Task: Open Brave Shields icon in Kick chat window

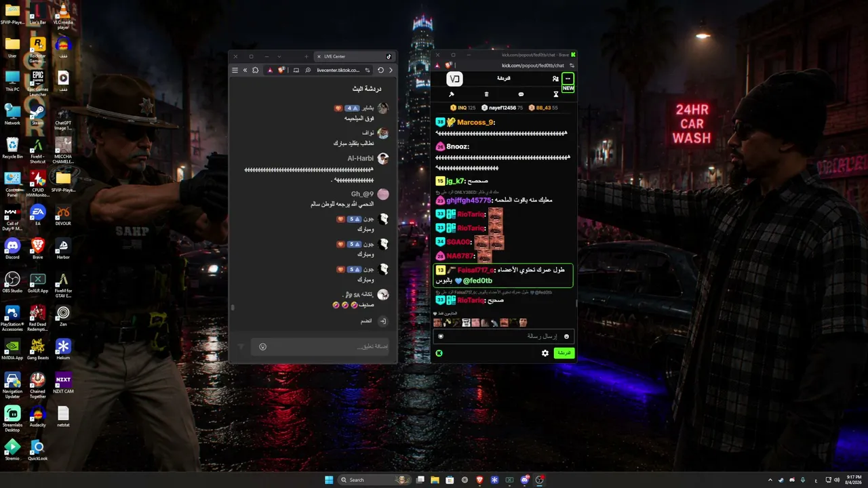Action: tap(448, 65)
